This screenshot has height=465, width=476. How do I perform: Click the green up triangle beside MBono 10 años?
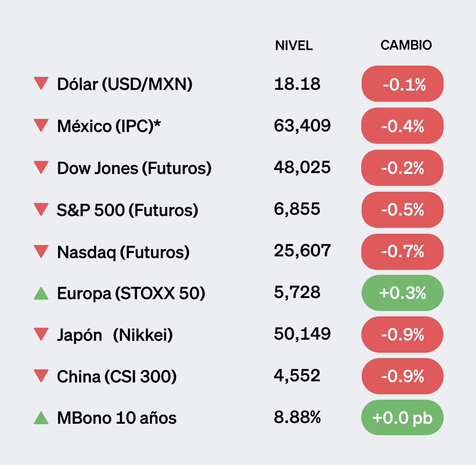[41, 418]
